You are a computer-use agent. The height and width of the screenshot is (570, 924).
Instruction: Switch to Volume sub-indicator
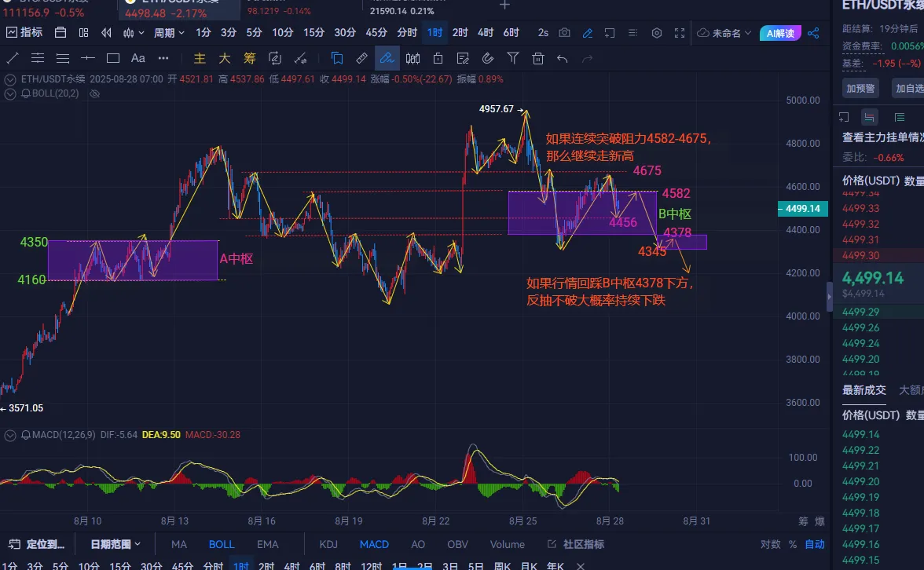pyautogui.click(x=507, y=544)
